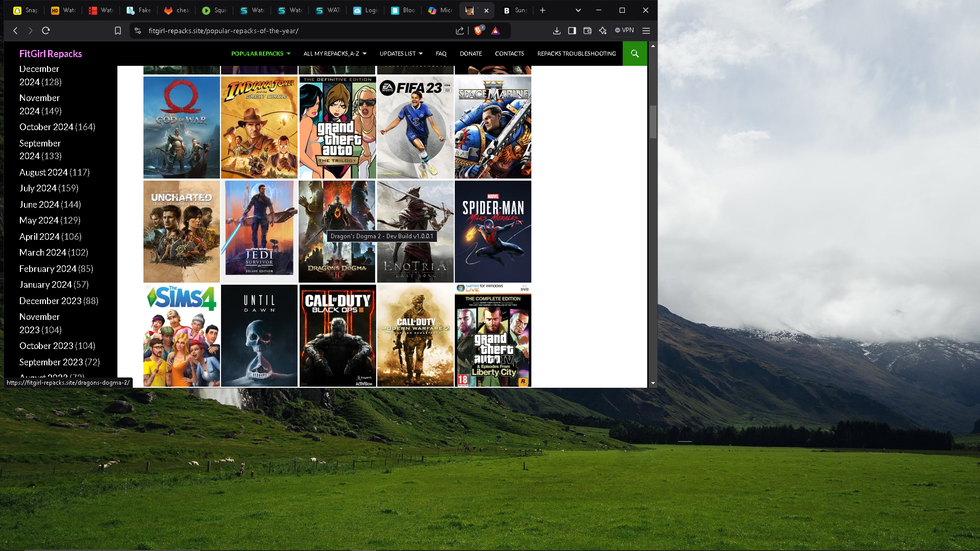Click the page scrollbar thumb
The height and width of the screenshot is (551, 980).
pyautogui.click(x=653, y=121)
